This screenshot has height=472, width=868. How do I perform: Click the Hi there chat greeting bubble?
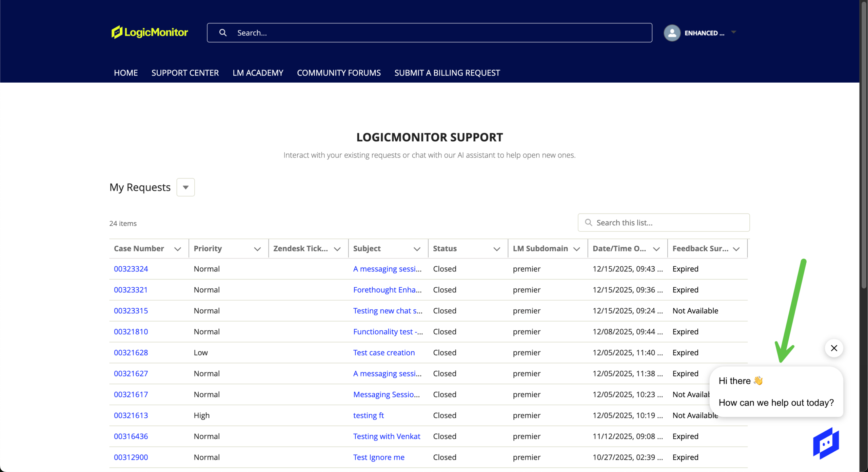point(776,391)
